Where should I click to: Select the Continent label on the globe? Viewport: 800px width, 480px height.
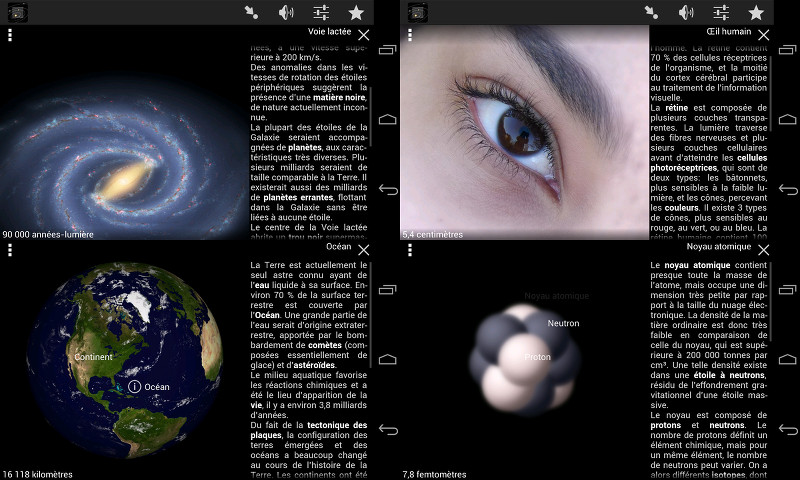click(93, 357)
